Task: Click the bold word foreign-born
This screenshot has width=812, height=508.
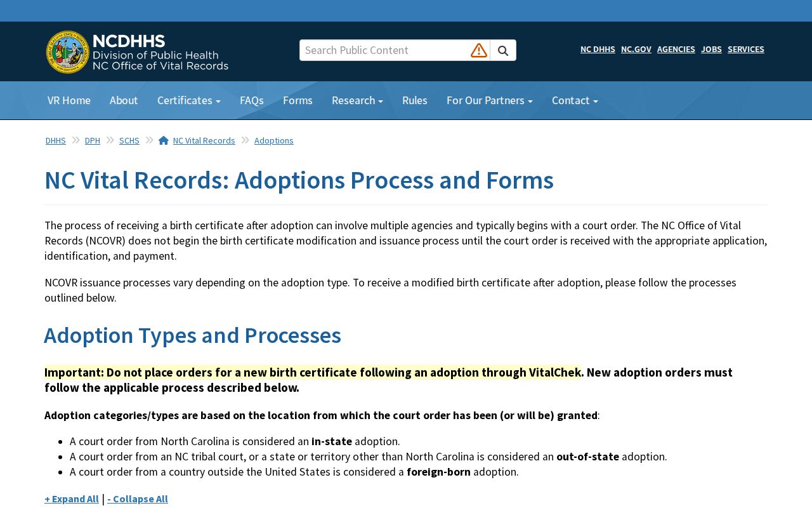Action: [439, 472]
